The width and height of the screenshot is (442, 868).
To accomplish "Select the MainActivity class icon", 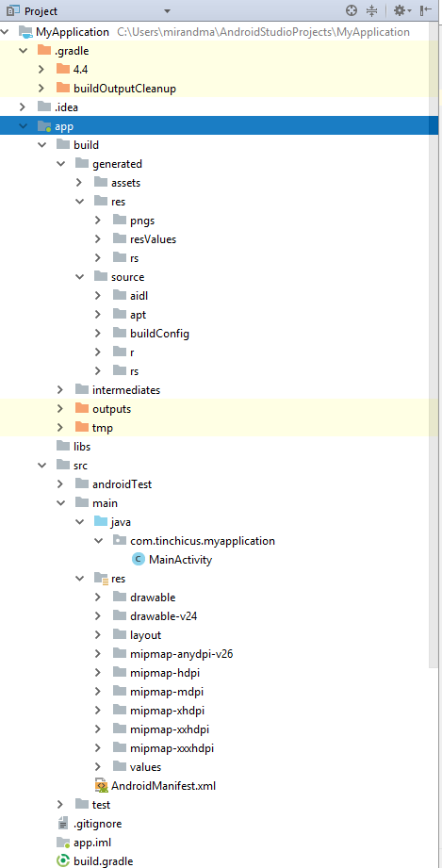I will coord(138,560).
